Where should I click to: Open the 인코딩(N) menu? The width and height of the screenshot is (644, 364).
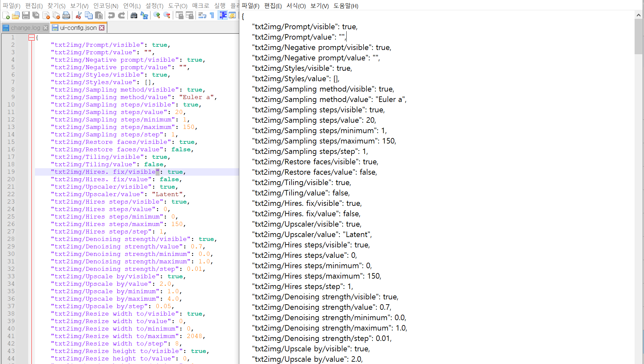coord(106,6)
